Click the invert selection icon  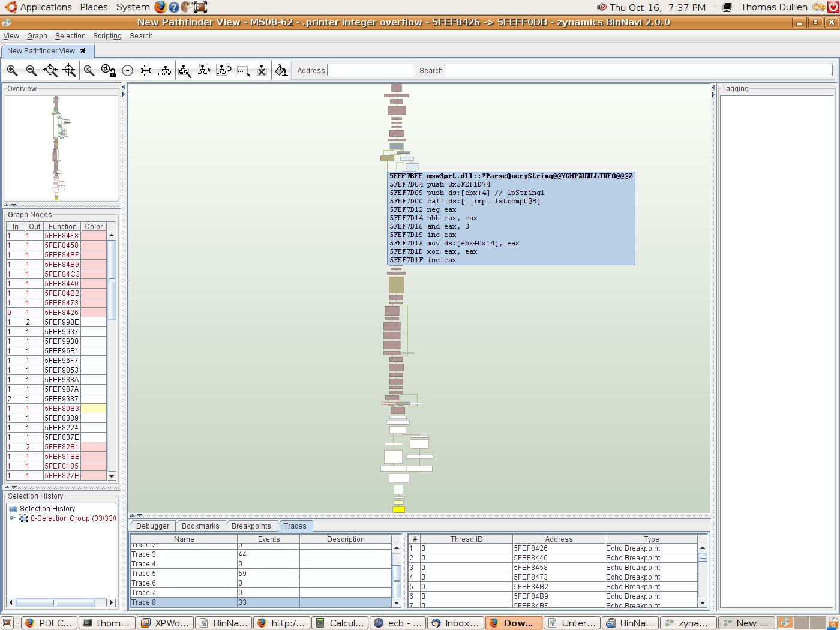224,70
